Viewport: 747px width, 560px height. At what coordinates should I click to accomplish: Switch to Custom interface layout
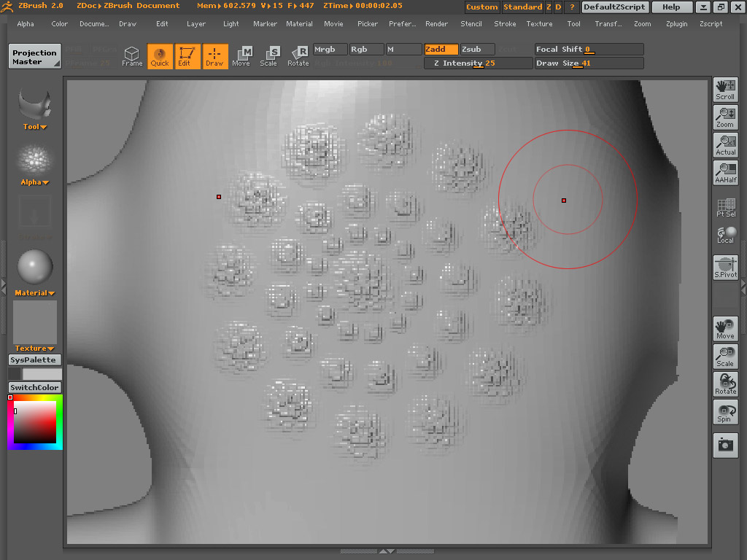pos(481,7)
